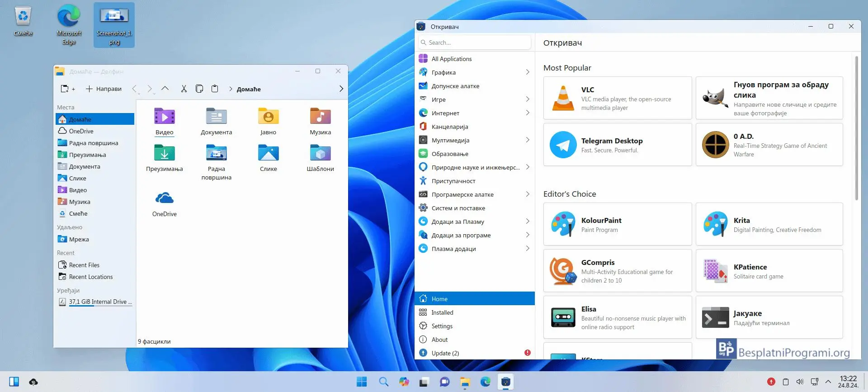Click the taskbar clock showing 13:22
The width and height of the screenshot is (868, 392).
coord(848,382)
